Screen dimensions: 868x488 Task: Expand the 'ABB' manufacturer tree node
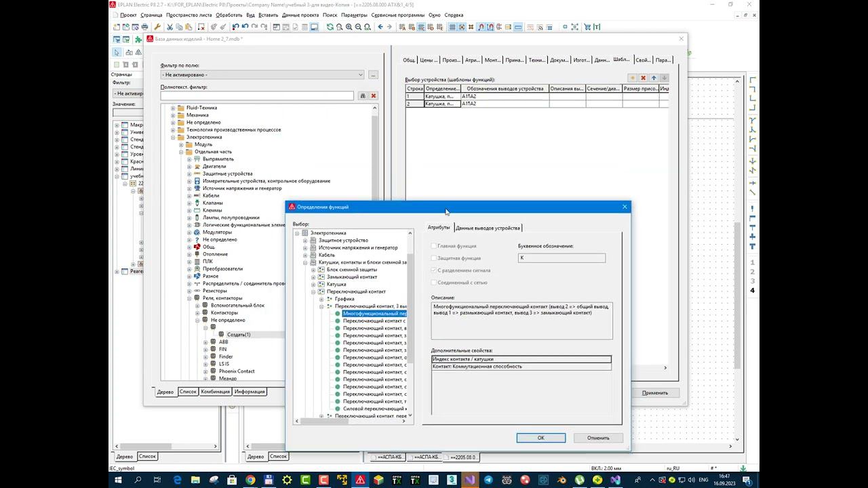point(205,342)
